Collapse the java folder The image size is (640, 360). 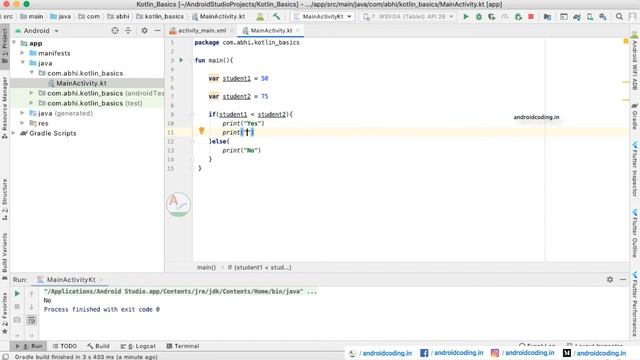click(22, 63)
